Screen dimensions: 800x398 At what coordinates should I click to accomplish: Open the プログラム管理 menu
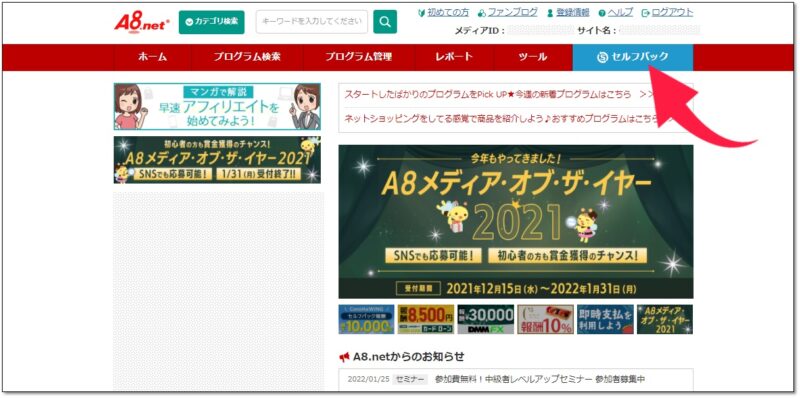click(359, 57)
